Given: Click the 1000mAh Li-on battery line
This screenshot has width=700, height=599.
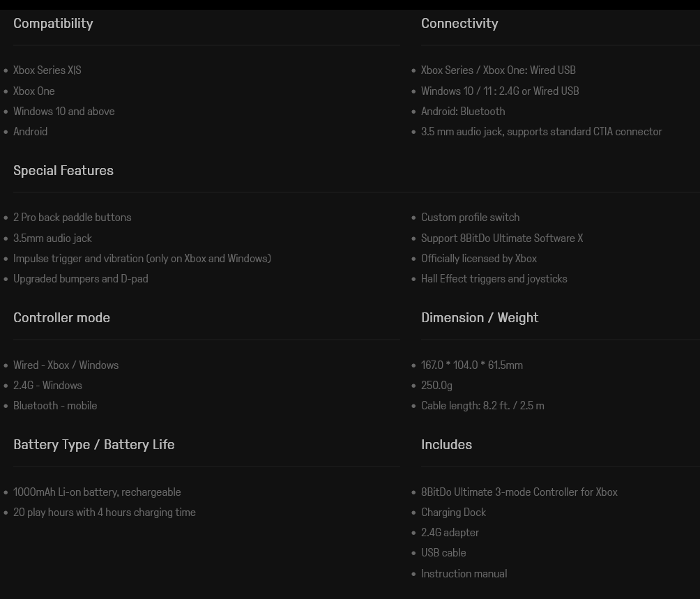Looking at the screenshot, I should [x=97, y=492].
